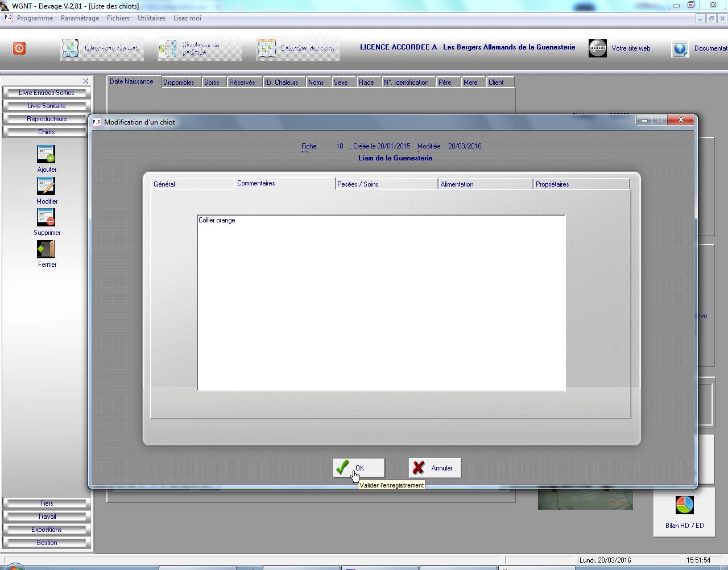Select the Propriétaires tab
728x570 pixels.
click(552, 184)
